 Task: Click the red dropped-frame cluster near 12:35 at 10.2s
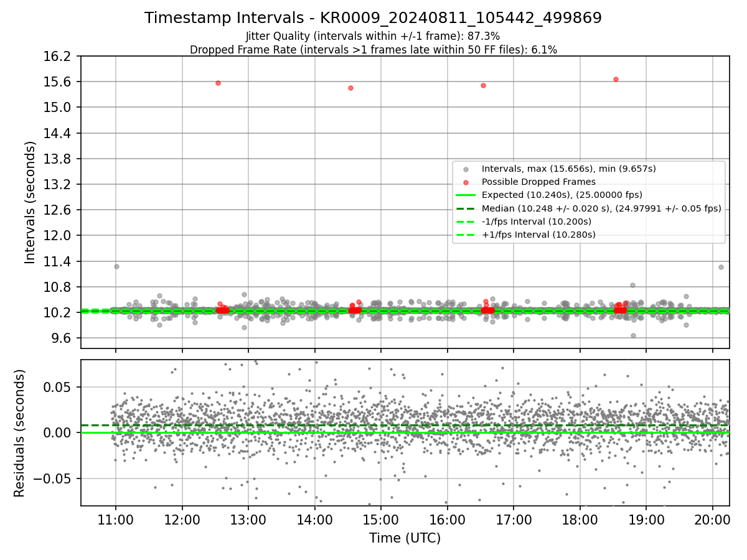tap(222, 309)
